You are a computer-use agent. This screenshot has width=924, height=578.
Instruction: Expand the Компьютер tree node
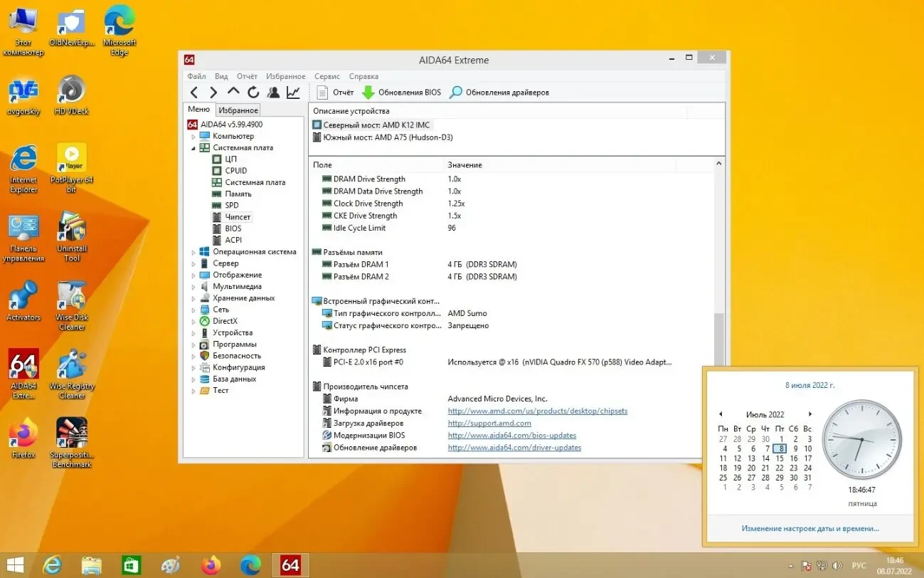click(193, 136)
